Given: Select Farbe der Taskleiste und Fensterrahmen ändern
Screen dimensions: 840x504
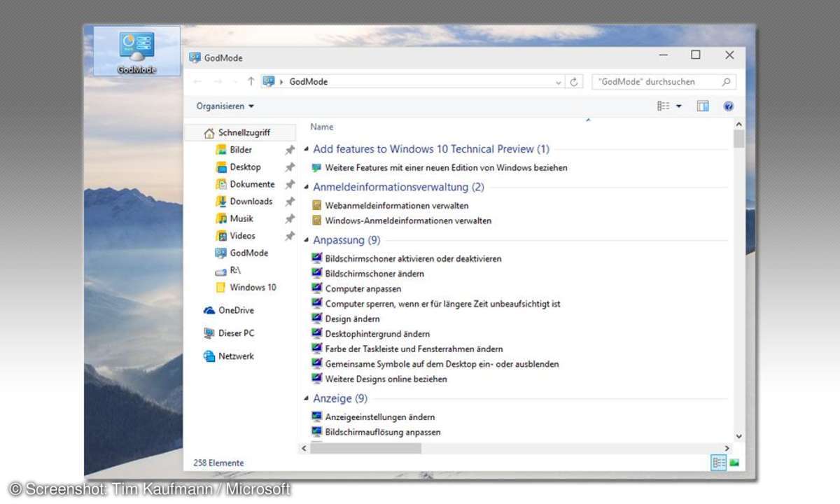Looking at the screenshot, I should point(414,349).
